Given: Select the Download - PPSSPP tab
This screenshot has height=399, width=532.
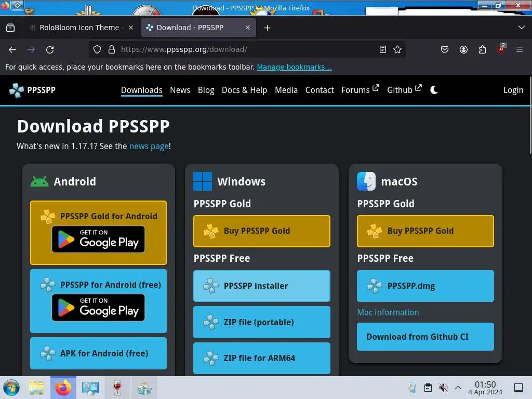Looking at the screenshot, I should [198, 28].
